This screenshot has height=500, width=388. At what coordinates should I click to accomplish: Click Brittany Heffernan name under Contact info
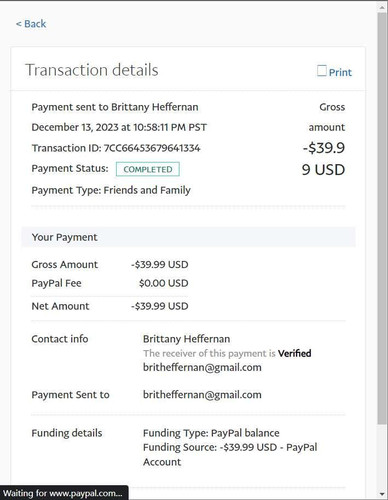[x=186, y=339]
